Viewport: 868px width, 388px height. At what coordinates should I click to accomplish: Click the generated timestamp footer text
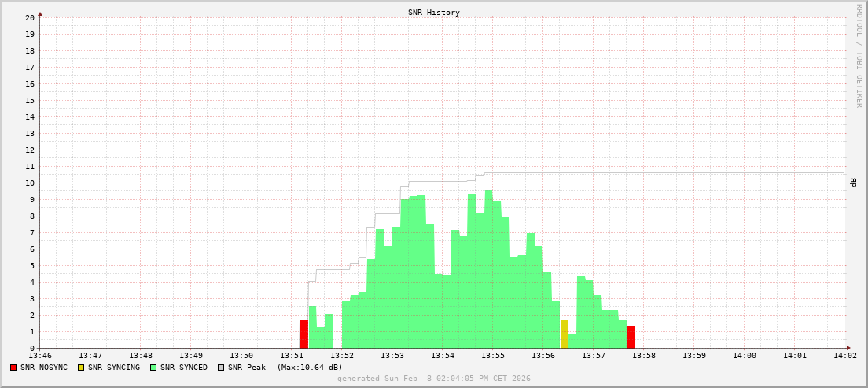[x=434, y=379]
